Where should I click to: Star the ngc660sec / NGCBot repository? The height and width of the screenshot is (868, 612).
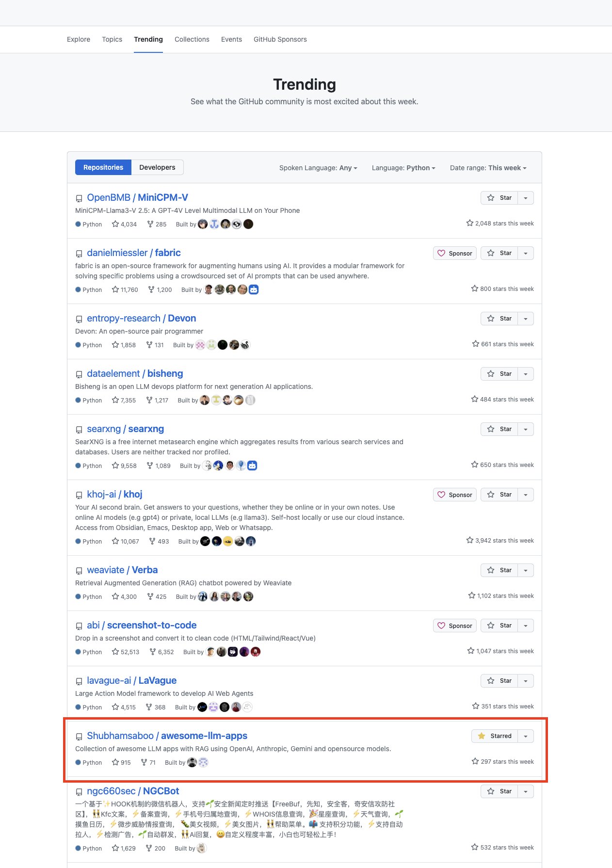(499, 791)
